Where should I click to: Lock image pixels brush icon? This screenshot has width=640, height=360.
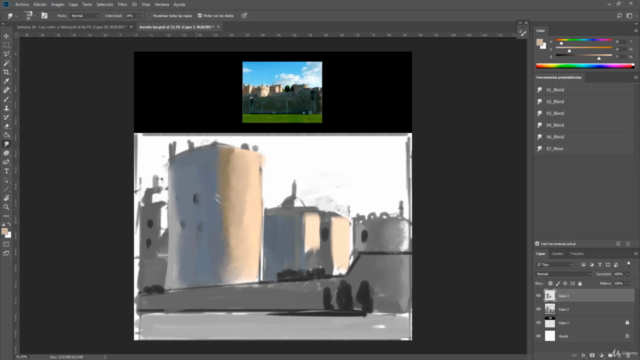tap(558, 283)
